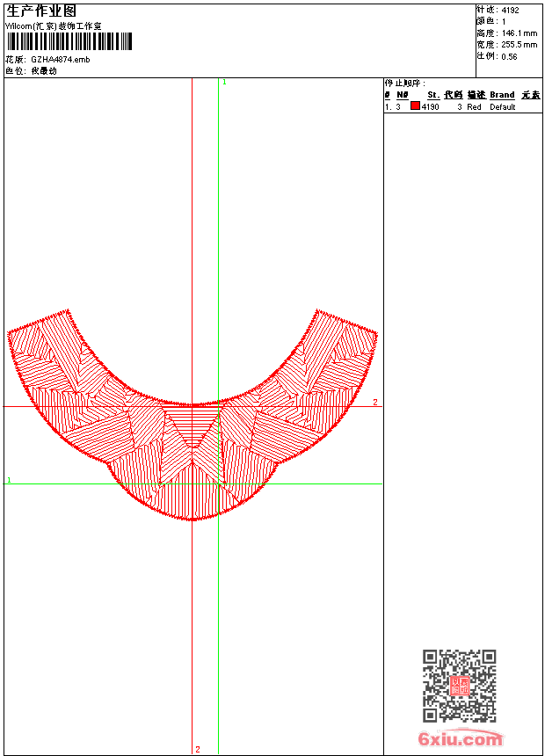Image resolution: width=545 pixels, height=756 pixels.
Task: Click the stitch count value 4192
Action: (x=510, y=10)
